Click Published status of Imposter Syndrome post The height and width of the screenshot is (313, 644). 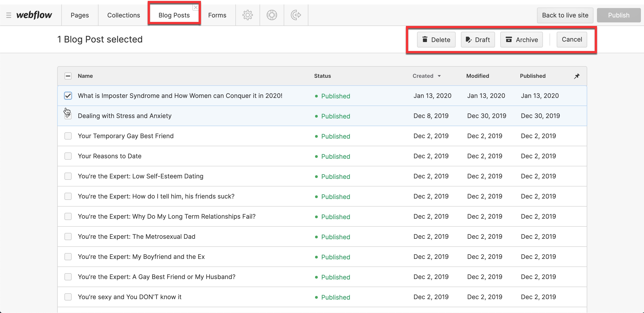333,96
